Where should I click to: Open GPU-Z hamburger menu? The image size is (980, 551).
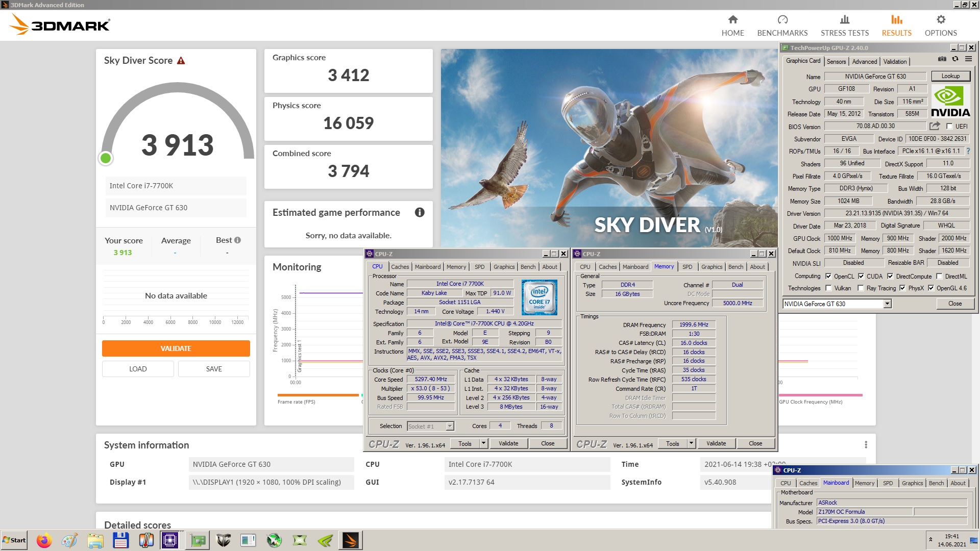click(x=968, y=59)
